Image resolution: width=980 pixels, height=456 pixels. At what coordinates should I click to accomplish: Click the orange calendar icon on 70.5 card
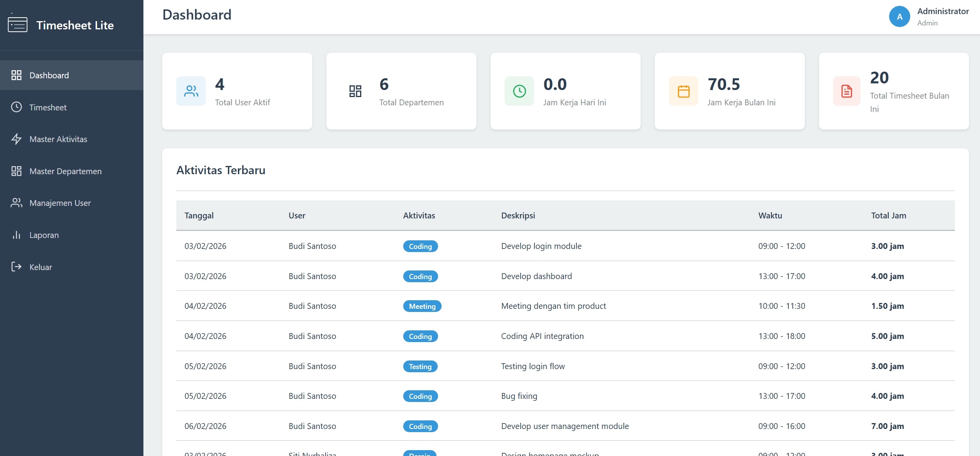tap(683, 91)
